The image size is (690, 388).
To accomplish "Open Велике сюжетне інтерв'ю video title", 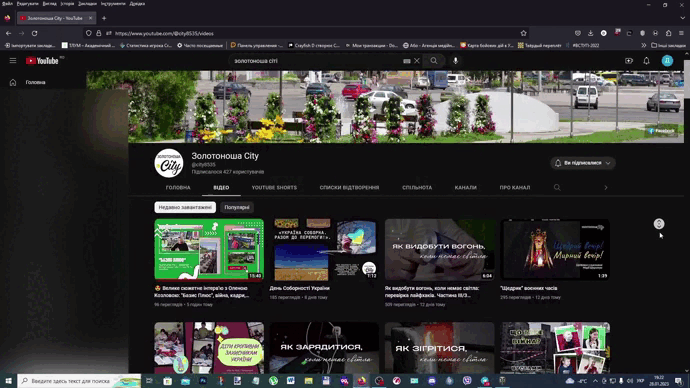I will tap(202, 292).
